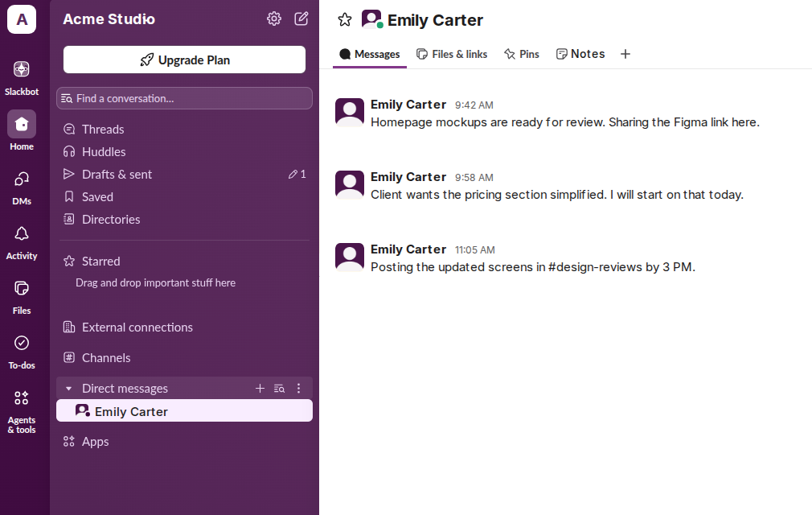Viewport: 812px width, 515px height.
Task: Open Direct messages more options menu
Action: pyautogui.click(x=298, y=389)
